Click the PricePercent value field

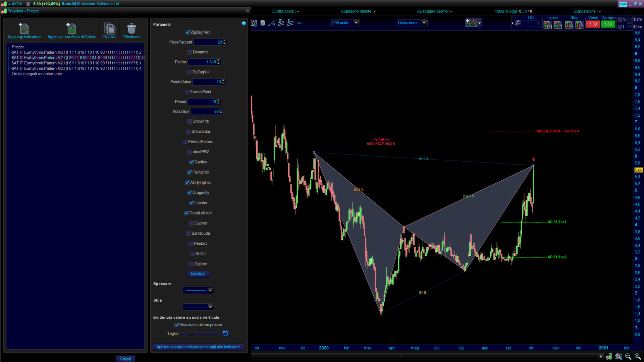[x=208, y=42]
